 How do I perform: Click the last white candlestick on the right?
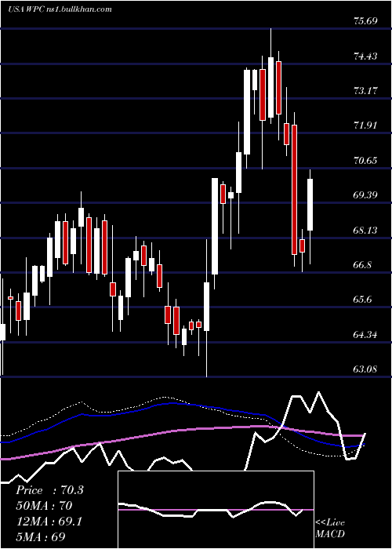310,205
